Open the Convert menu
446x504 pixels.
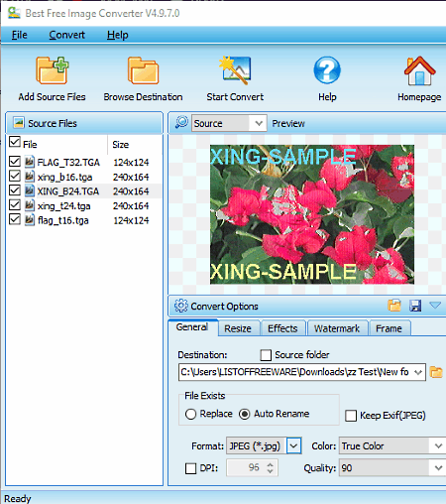67,35
